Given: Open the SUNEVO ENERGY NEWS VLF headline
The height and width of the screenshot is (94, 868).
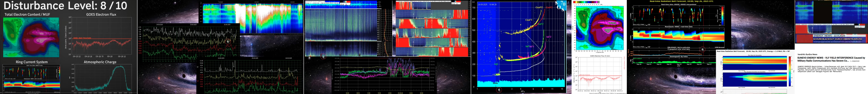Looking at the screenshot, I should point(831,59).
